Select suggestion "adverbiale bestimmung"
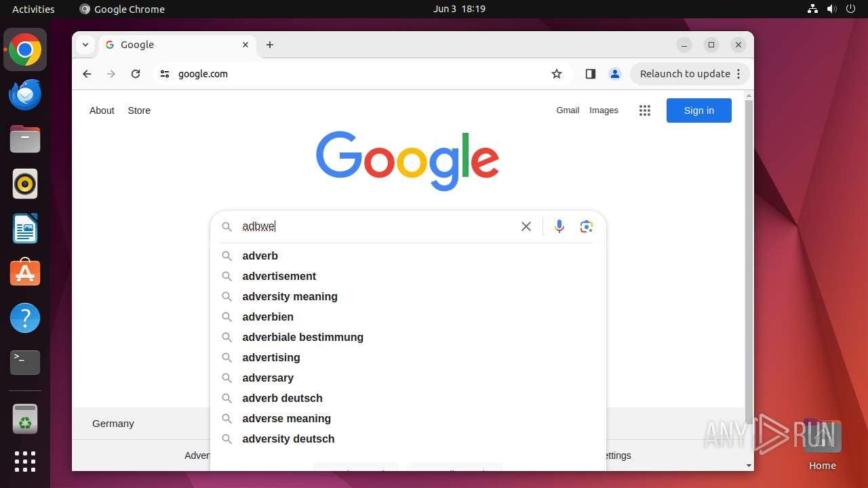The width and height of the screenshot is (868, 488). point(408,337)
